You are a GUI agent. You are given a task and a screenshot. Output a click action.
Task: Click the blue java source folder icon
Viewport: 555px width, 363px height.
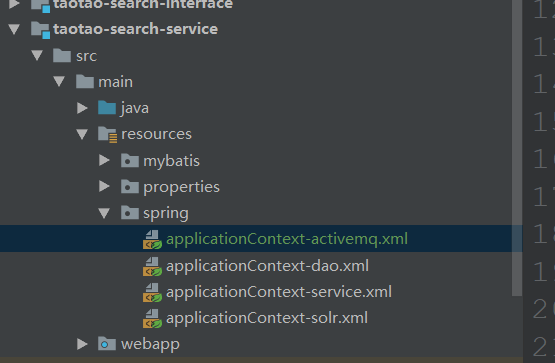point(107,108)
